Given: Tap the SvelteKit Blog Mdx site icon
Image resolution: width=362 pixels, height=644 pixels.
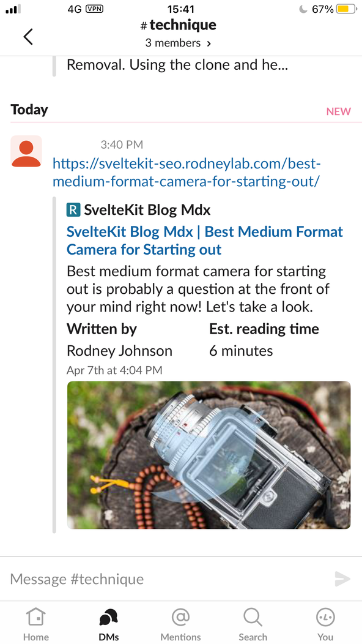Looking at the screenshot, I should (73, 209).
